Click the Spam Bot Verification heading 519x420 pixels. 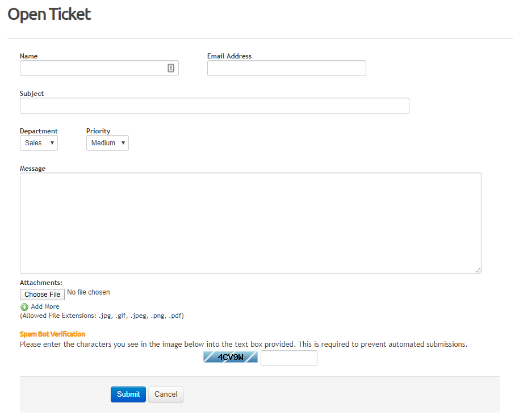point(52,334)
